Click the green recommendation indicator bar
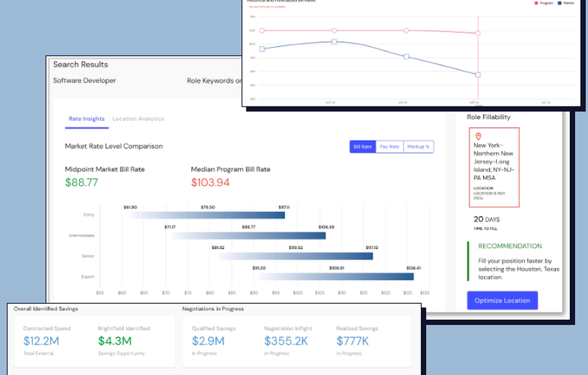The image size is (588, 375). [468, 261]
